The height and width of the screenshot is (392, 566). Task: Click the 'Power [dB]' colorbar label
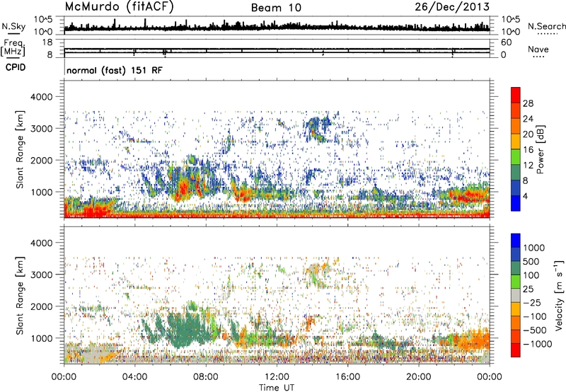click(x=540, y=149)
